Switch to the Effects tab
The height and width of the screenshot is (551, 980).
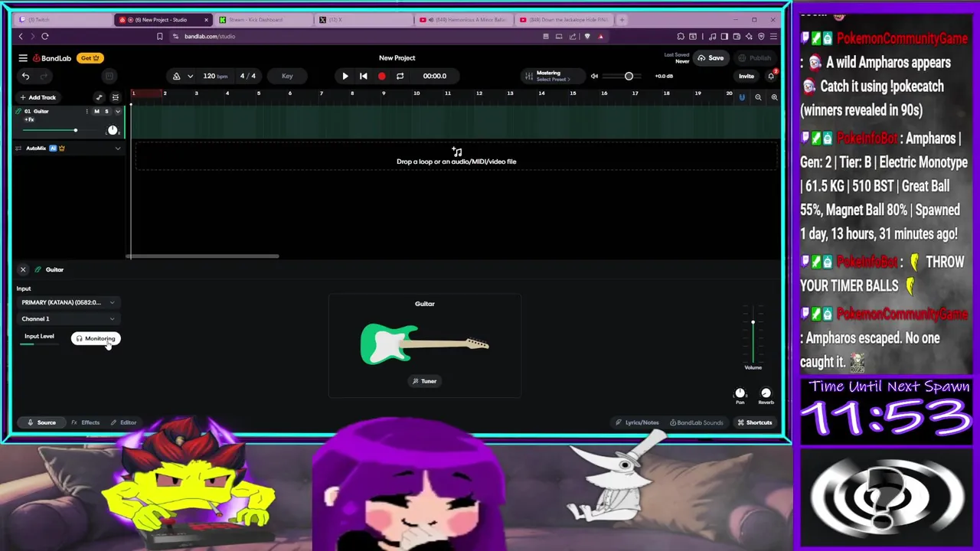[86, 422]
